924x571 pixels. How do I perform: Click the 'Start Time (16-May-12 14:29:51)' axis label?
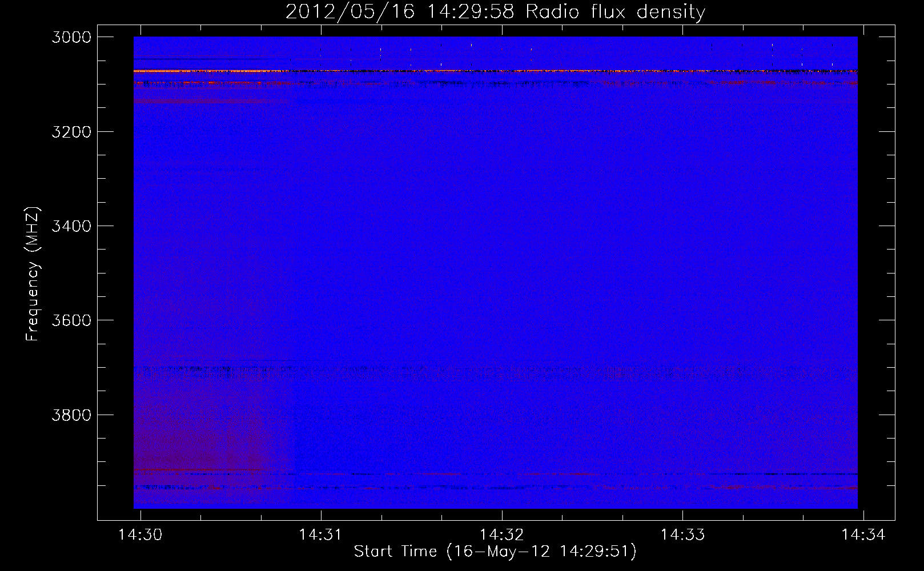click(495, 552)
